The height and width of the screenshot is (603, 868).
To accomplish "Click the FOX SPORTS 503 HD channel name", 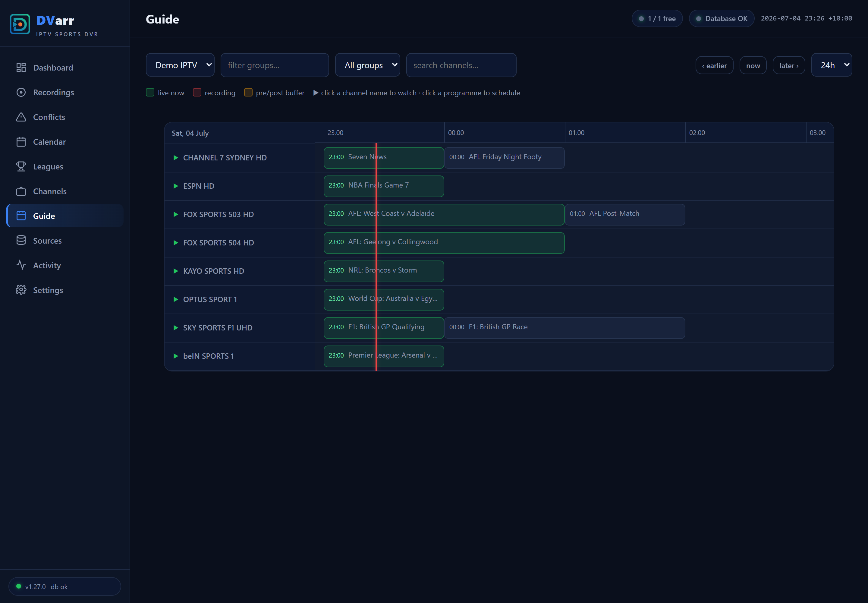I will coord(218,214).
